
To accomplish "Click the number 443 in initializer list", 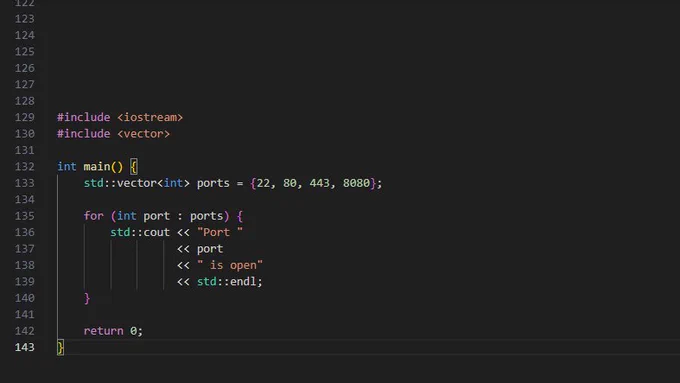I will click(x=320, y=183).
